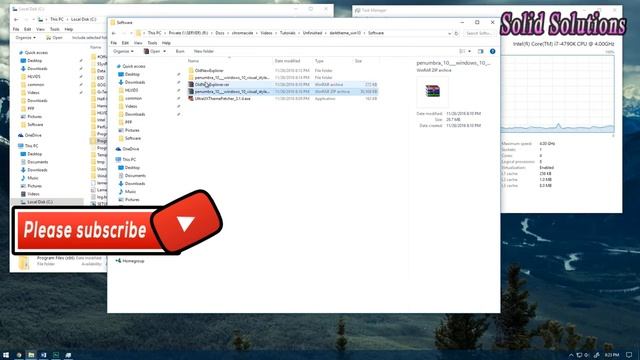
Task: Select the penumbra visual style File folder row
Action: click(282, 78)
